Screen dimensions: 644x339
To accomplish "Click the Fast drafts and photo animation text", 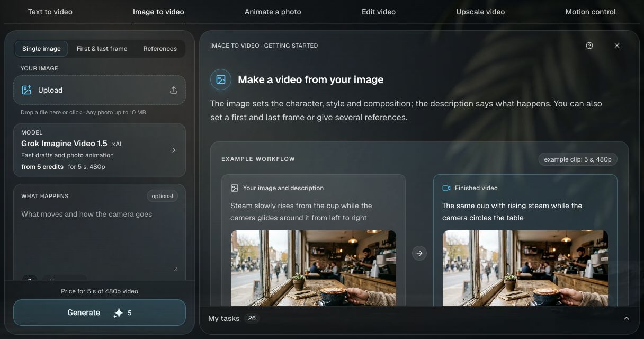I will [67, 155].
